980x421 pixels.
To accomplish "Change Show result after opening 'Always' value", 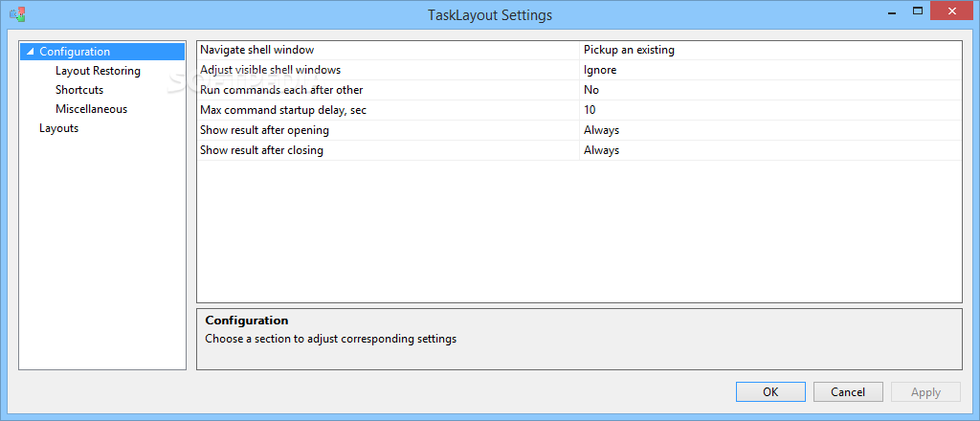I will coord(770,130).
